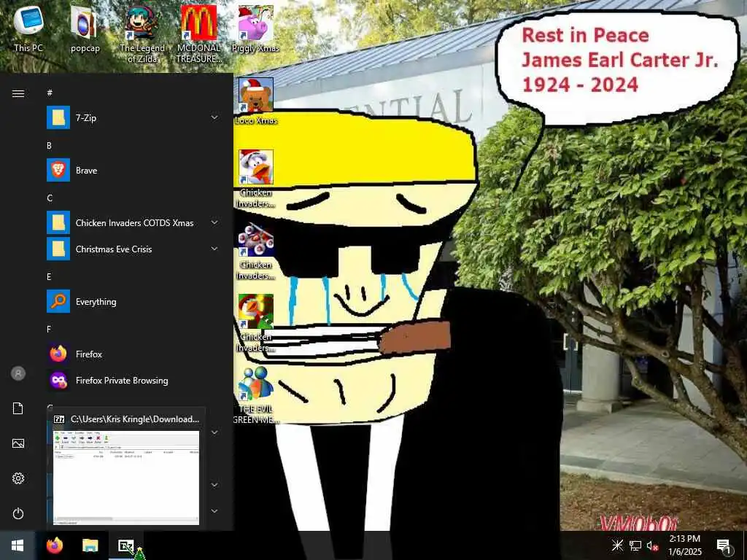Launch Everything search from Start menu
This screenshot has height=560, width=747.
(133, 301)
